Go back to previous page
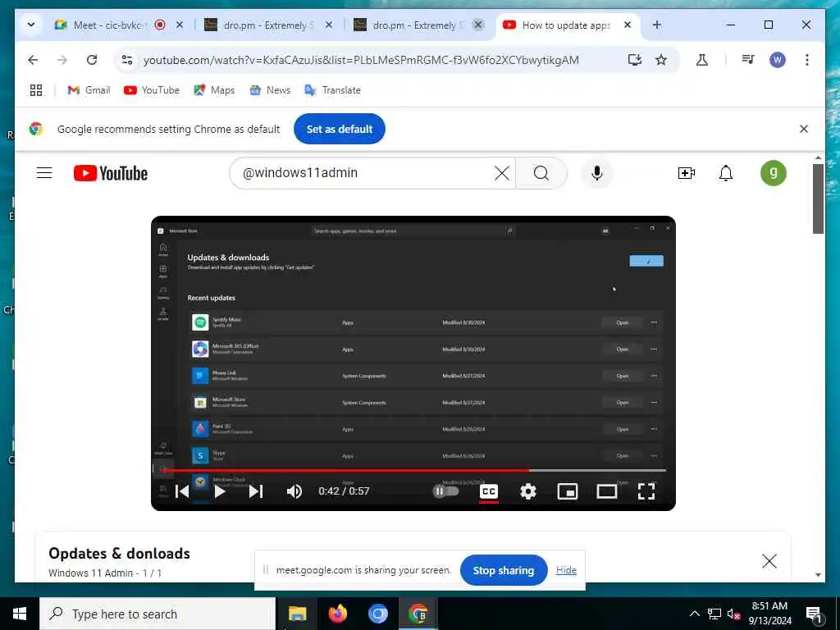The width and height of the screenshot is (840, 630). 33,60
